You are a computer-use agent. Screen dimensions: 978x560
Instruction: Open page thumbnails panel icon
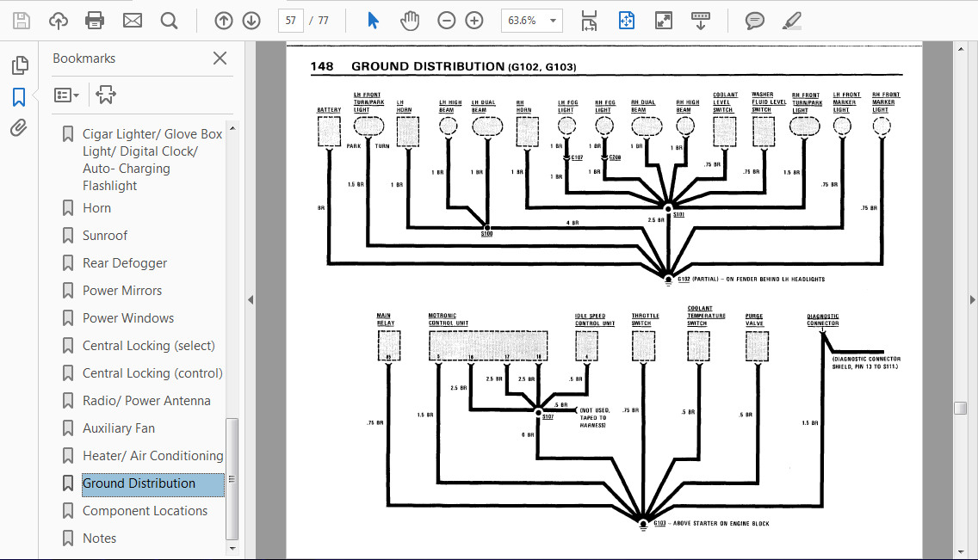[x=19, y=65]
